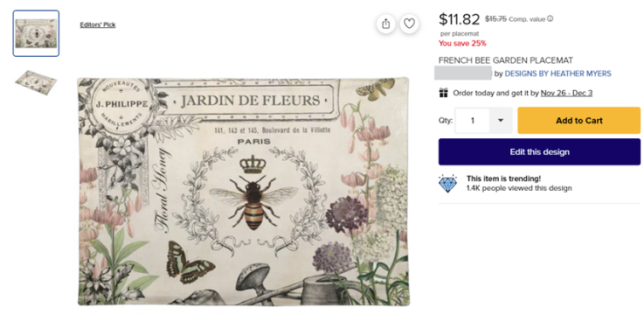
Task: Click the red You save 25% text
Action: [462, 43]
